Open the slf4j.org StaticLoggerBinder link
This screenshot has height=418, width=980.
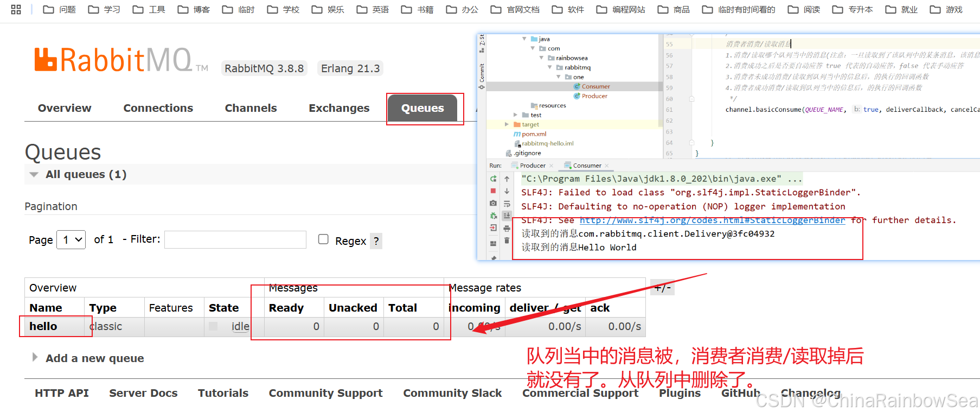712,220
